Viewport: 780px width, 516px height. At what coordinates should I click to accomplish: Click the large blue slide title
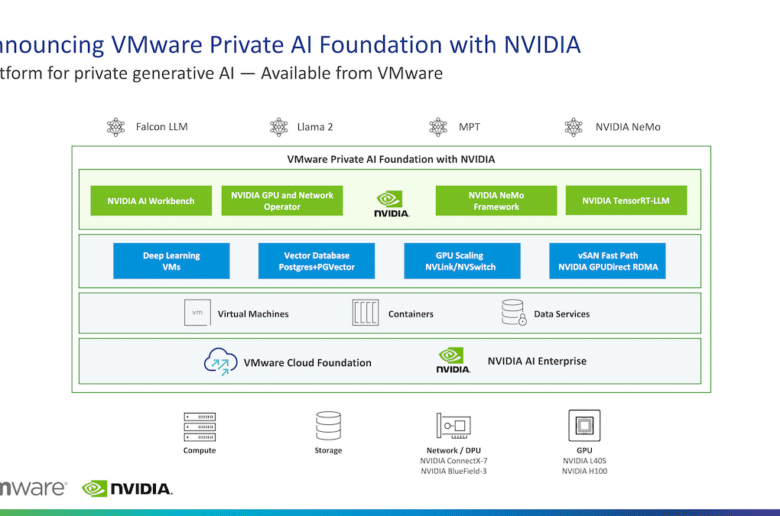(x=291, y=45)
